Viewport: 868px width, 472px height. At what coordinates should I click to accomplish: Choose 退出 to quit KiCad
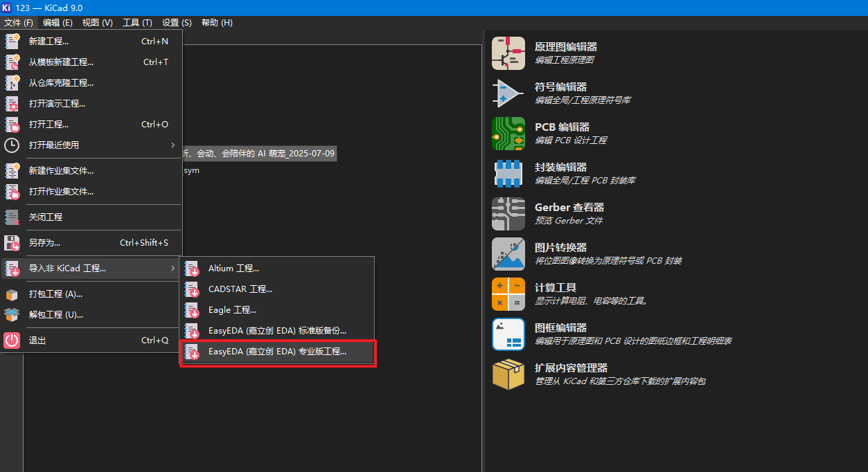[x=91, y=341]
